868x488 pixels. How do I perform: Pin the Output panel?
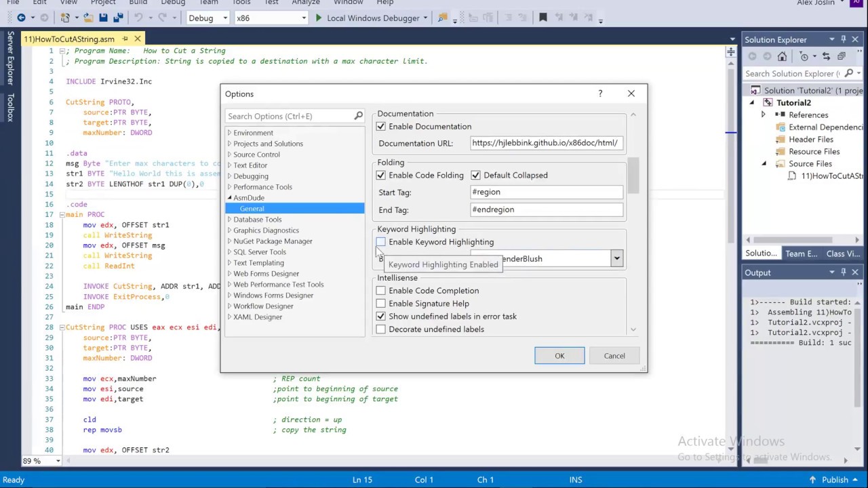coord(844,272)
